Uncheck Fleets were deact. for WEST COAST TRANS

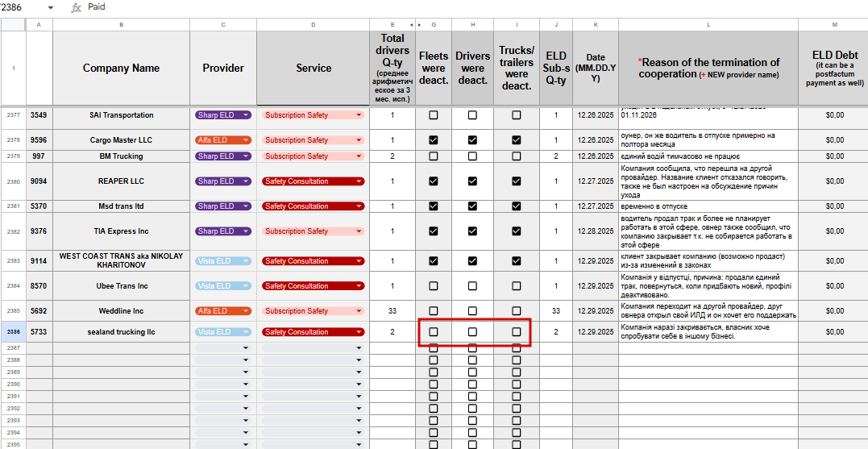434,260
